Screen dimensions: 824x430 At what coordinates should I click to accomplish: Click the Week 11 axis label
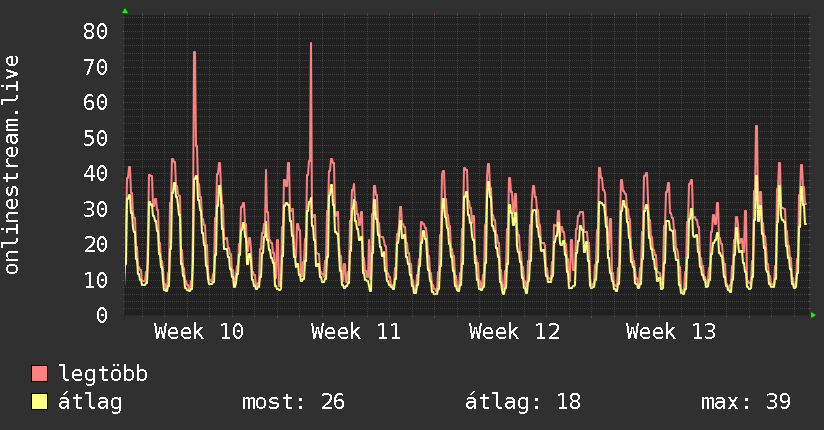pyautogui.click(x=356, y=332)
